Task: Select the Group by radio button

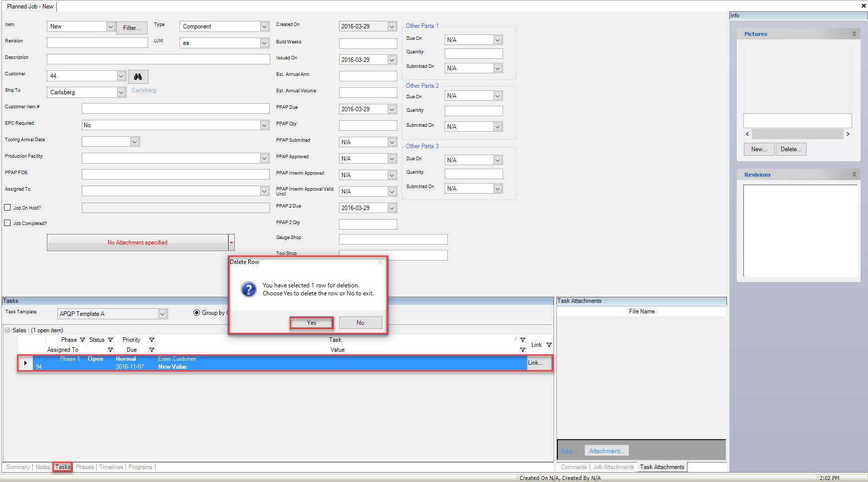Action: coord(196,313)
